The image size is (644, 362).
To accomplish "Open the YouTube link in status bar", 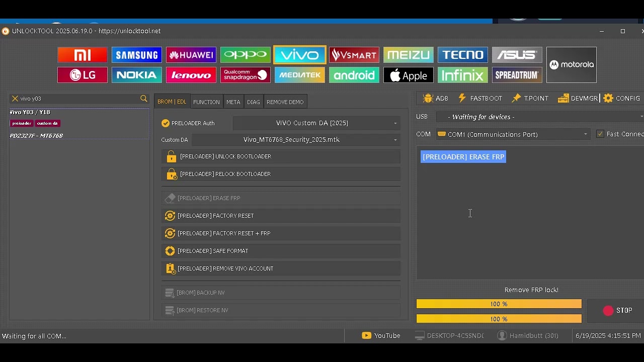I will (381, 336).
